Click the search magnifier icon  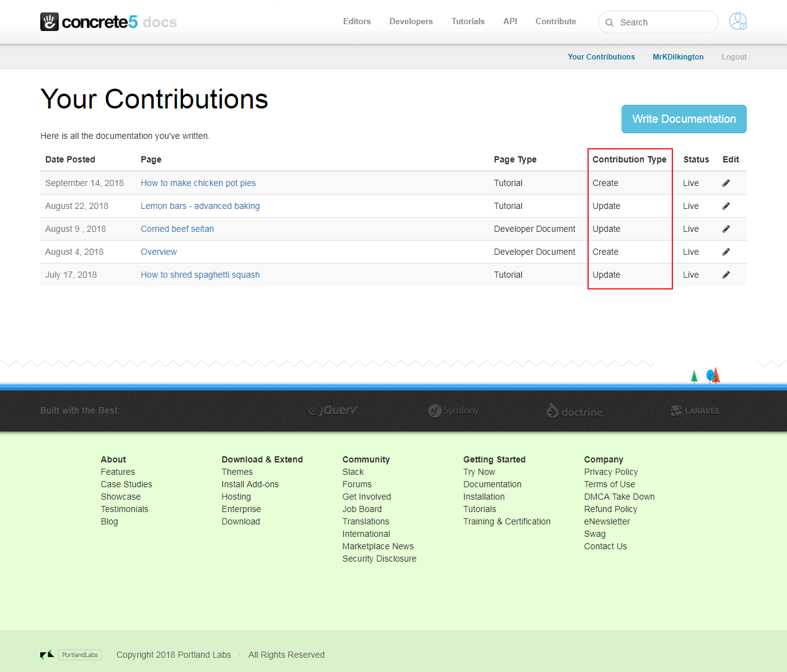610,22
